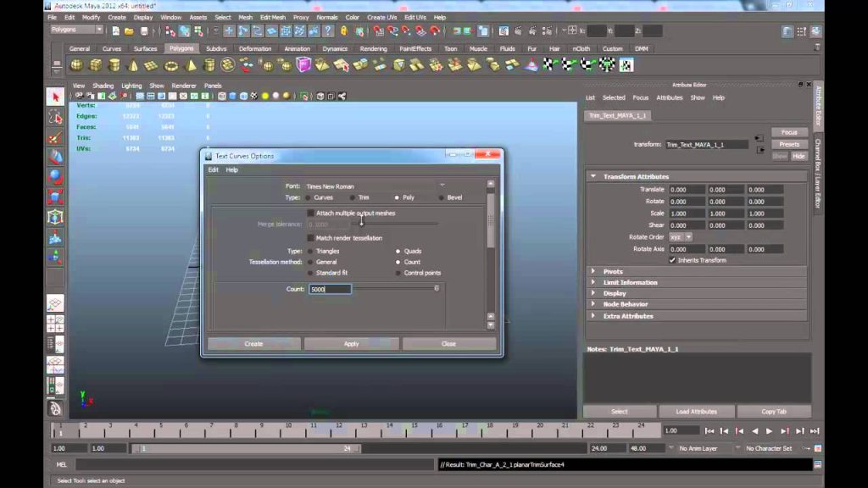Click the Open Scene folder icon

129,31
